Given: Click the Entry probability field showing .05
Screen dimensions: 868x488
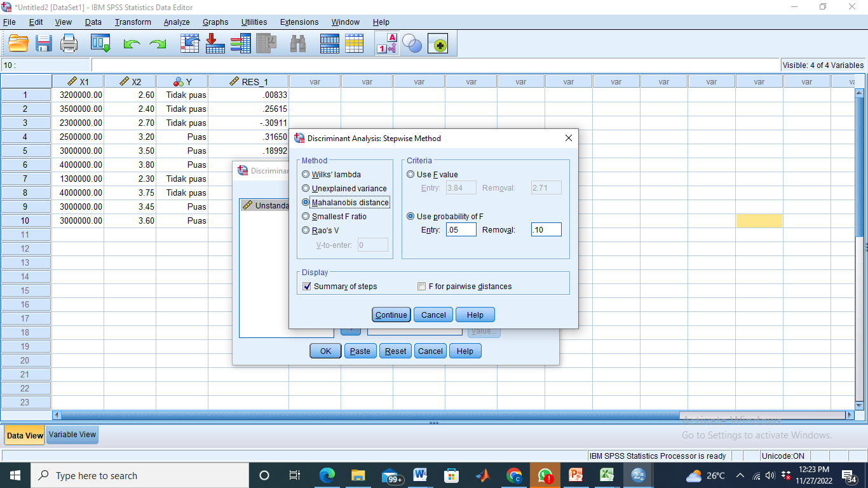Looking at the screenshot, I should pos(461,230).
